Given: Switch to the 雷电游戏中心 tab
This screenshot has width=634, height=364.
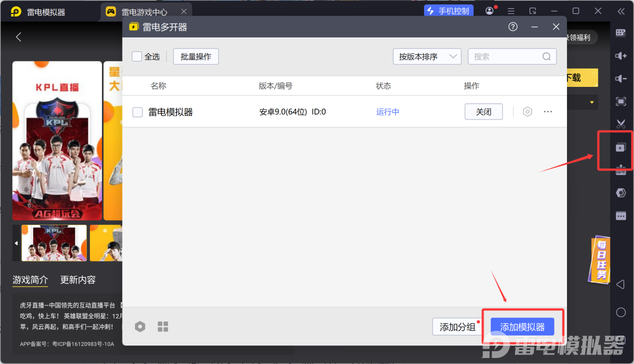Looking at the screenshot, I should click(x=144, y=11).
